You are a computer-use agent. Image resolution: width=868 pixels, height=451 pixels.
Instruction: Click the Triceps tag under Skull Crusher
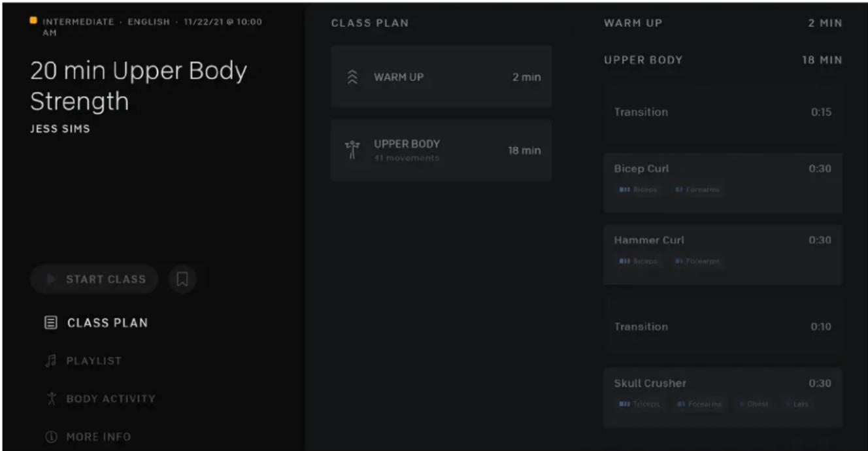click(640, 404)
